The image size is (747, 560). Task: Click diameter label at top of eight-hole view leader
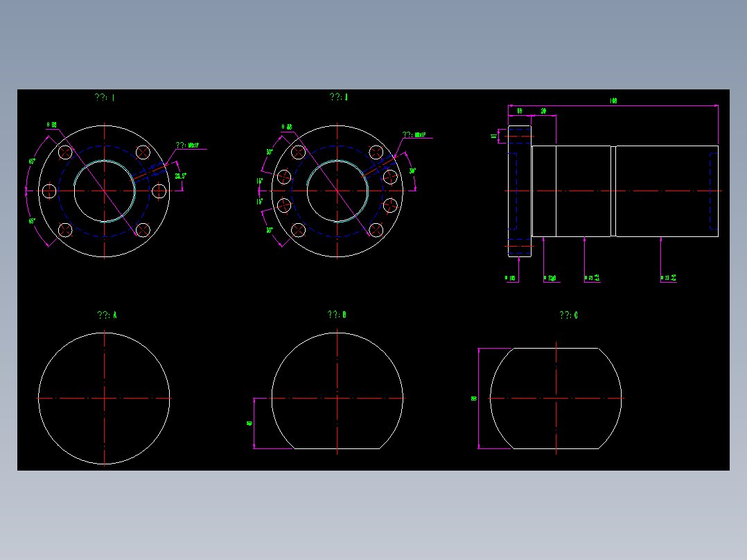(x=287, y=127)
